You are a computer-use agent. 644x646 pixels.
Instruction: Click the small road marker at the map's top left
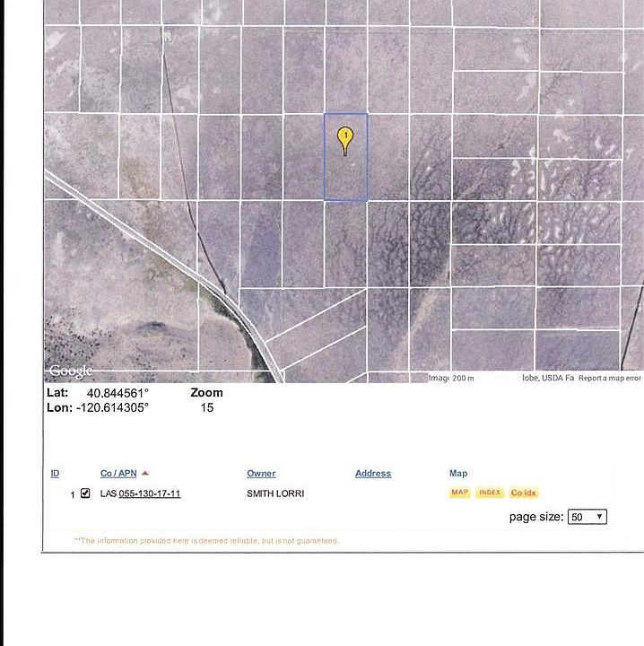coord(167,37)
